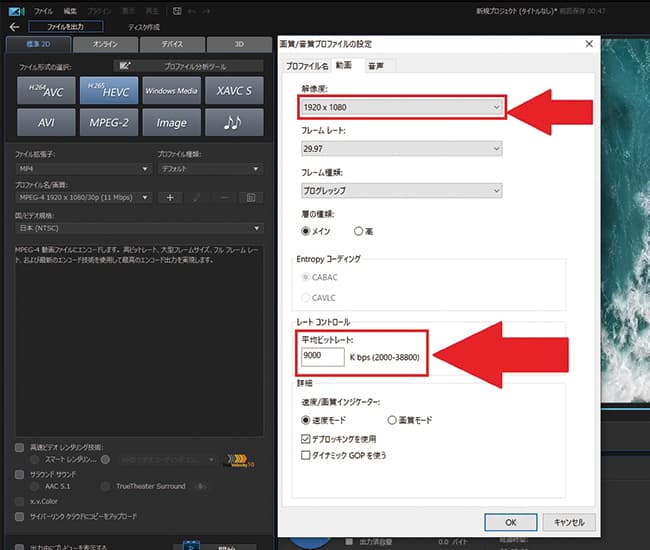Choose 速度モード radio option
Image resolution: width=650 pixels, height=550 pixels.
click(x=306, y=420)
